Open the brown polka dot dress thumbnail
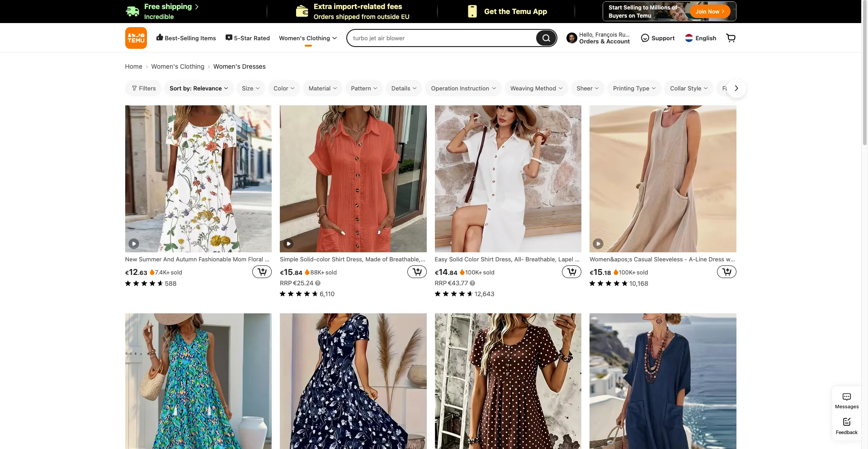The image size is (868, 449). (508, 381)
